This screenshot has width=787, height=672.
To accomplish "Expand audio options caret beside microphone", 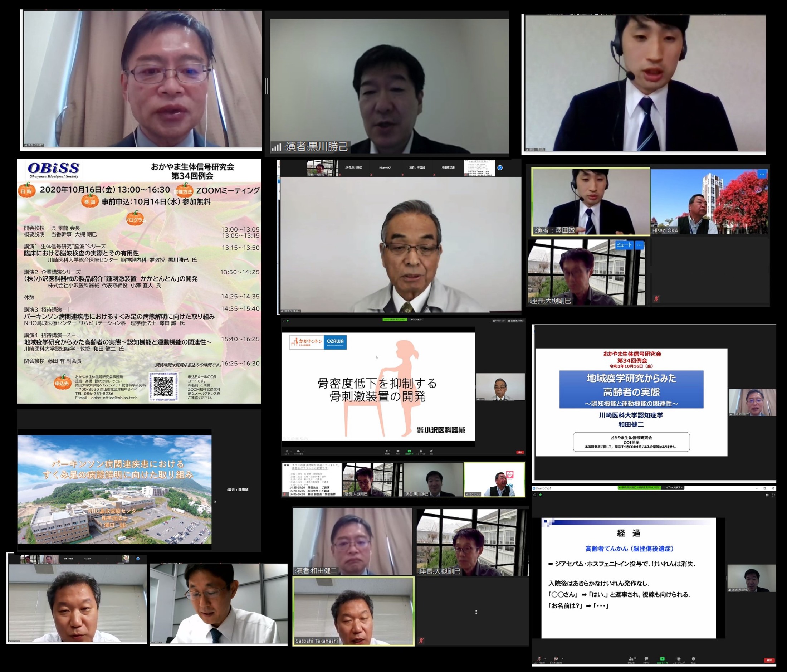I will tap(545, 658).
